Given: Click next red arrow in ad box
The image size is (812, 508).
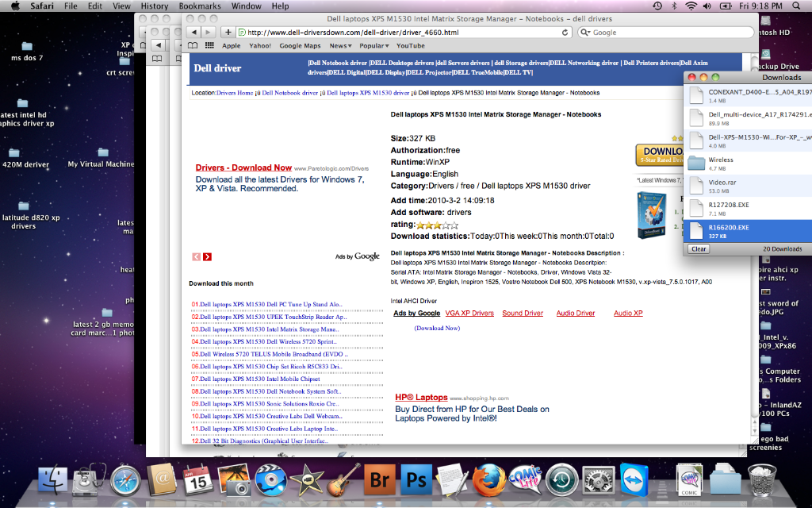Looking at the screenshot, I should pyautogui.click(x=207, y=256).
